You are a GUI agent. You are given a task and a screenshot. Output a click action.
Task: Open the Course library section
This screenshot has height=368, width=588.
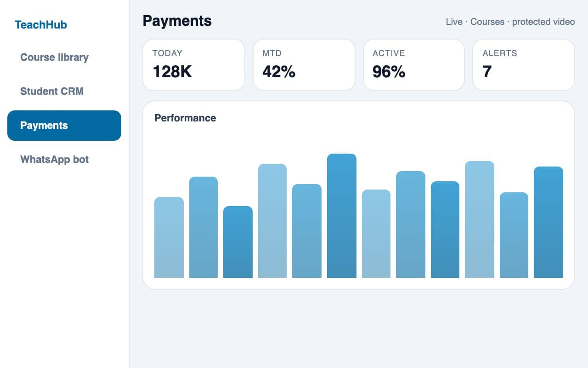coord(64,57)
